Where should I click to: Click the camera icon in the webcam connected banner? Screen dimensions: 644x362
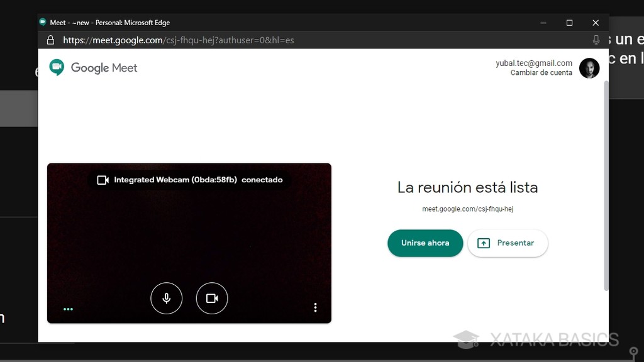coord(102,180)
